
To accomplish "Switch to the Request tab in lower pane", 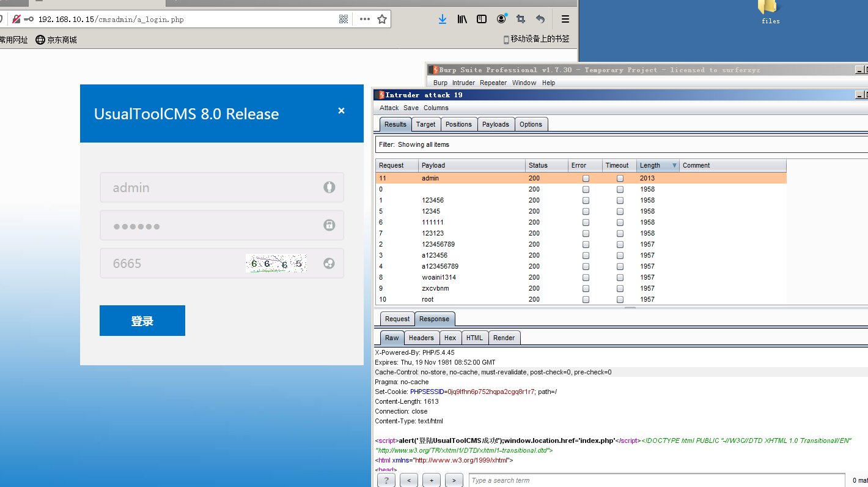I will click(397, 319).
